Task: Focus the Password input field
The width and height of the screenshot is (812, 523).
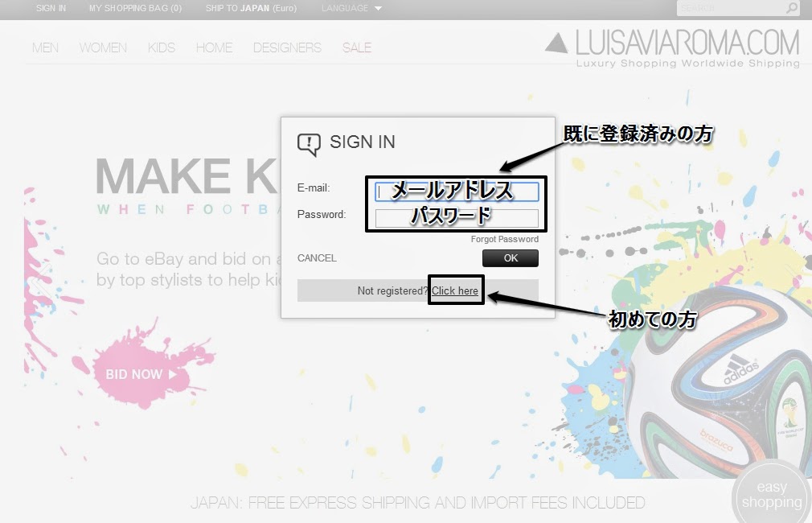Action: (x=457, y=218)
